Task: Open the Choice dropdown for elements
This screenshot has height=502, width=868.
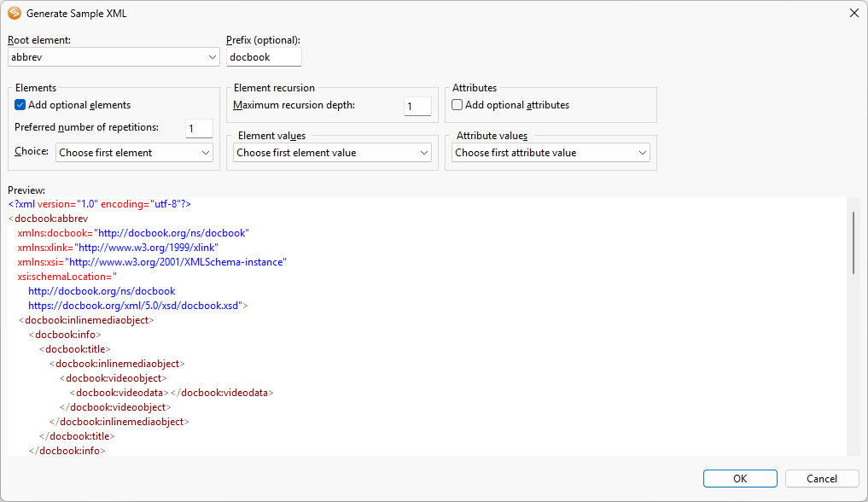Action: coord(135,153)
